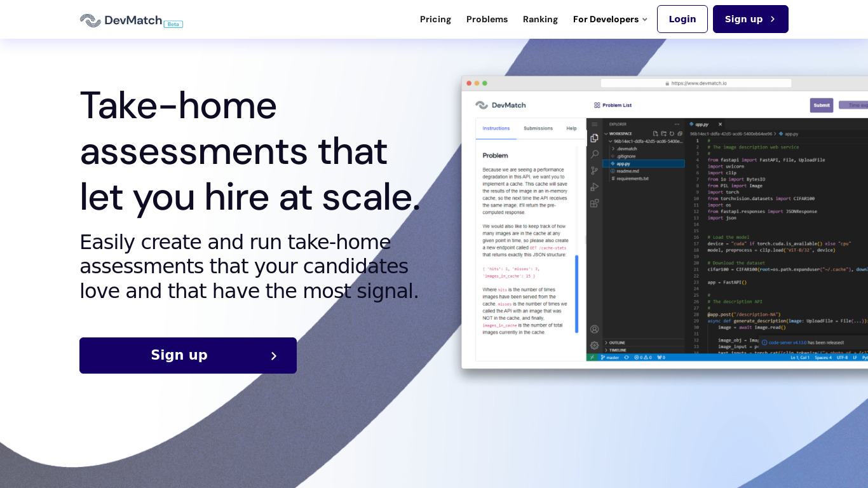The width and height of the screenshot is (868, 488).
Task: Click the header Sign up button
Action: tap(750, 19)
